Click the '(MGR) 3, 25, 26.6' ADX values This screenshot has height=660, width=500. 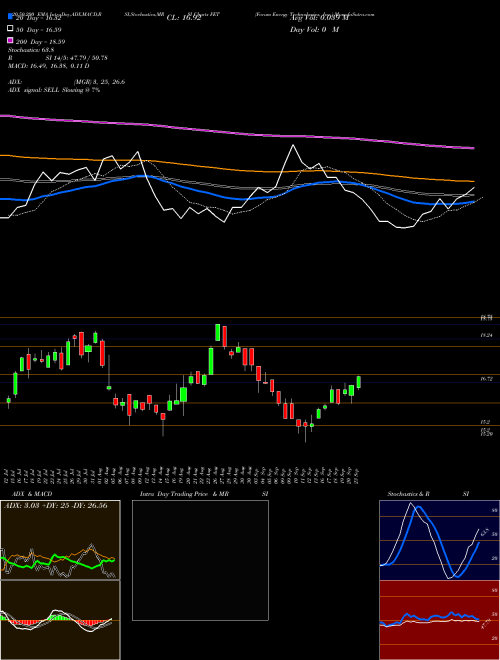(99, 82)
